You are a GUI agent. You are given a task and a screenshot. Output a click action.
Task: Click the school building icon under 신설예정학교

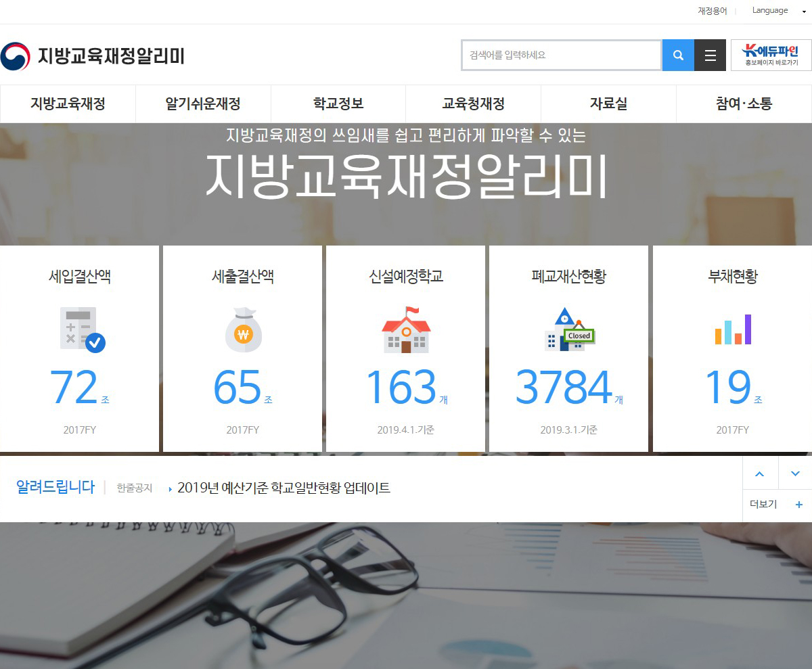point(406,329)
